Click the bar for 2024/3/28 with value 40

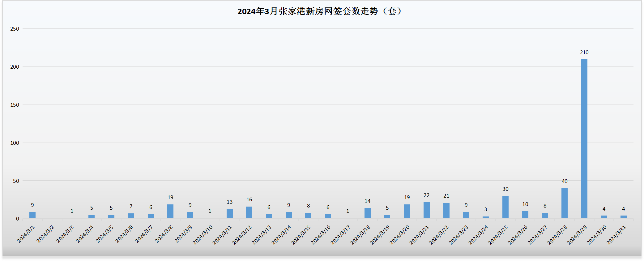(565, 203)
